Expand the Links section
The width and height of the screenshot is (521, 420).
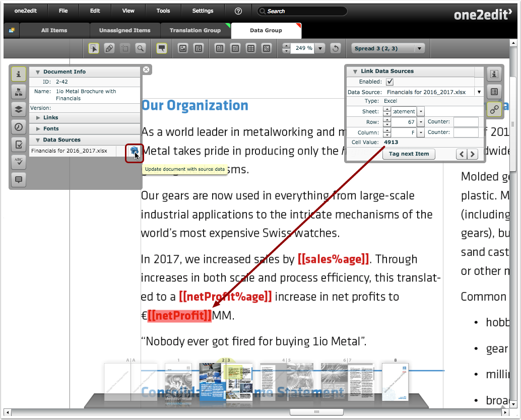[38, 118]
